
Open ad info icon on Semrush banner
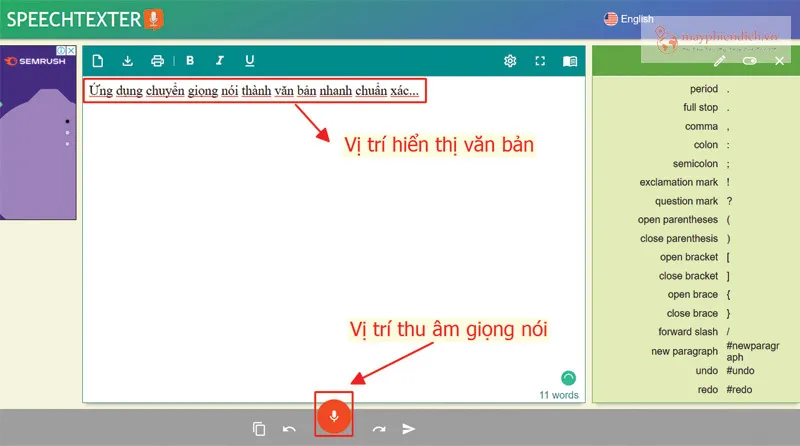[61, 51]
